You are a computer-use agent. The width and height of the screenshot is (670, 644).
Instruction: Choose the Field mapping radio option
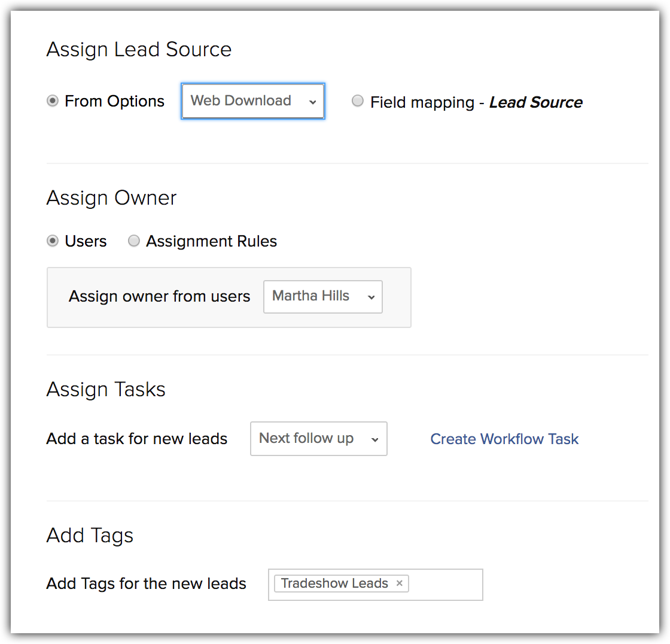point(357,101)
